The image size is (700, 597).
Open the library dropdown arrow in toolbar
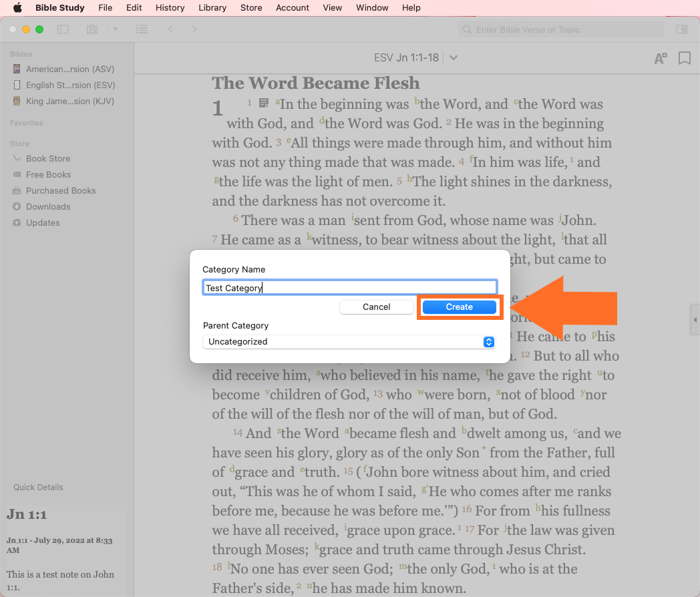tap(115, 29)
